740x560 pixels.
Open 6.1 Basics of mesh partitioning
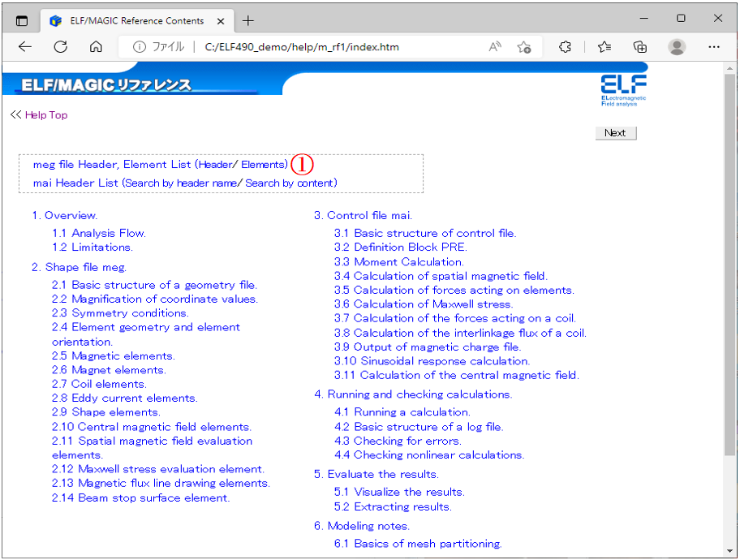418,544
